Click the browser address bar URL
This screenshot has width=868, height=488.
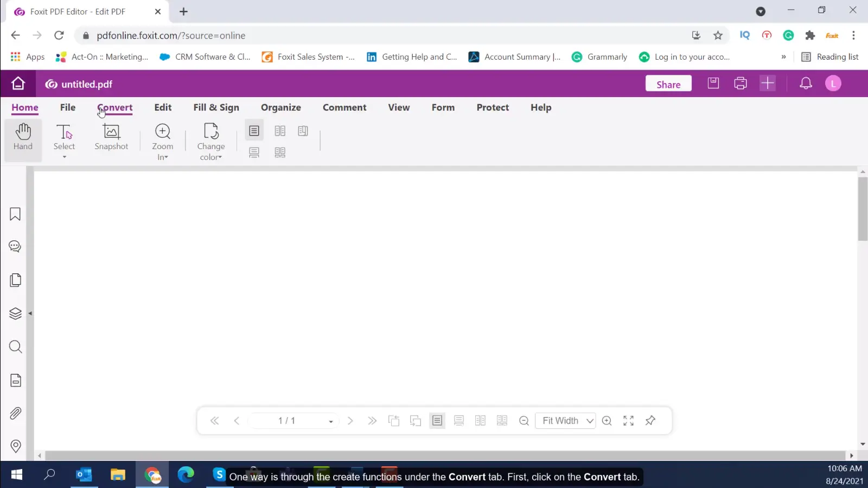pyautogui.click(x=171, y=36)
